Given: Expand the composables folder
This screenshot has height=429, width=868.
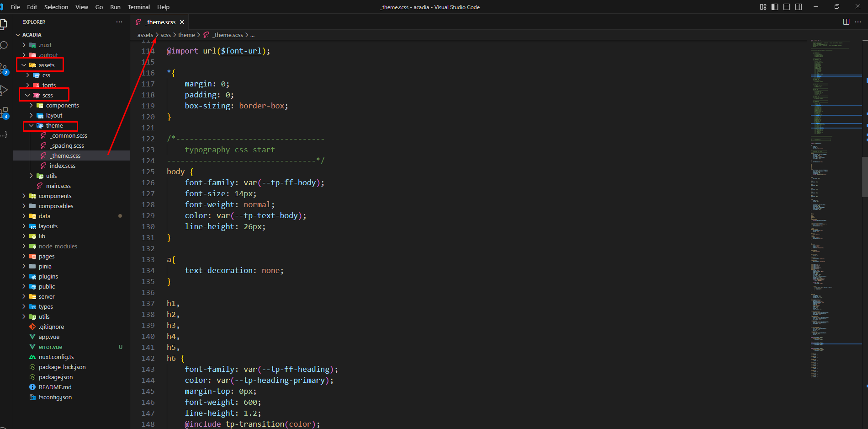Looking at the screenshot, I should (x=72, y=206).
